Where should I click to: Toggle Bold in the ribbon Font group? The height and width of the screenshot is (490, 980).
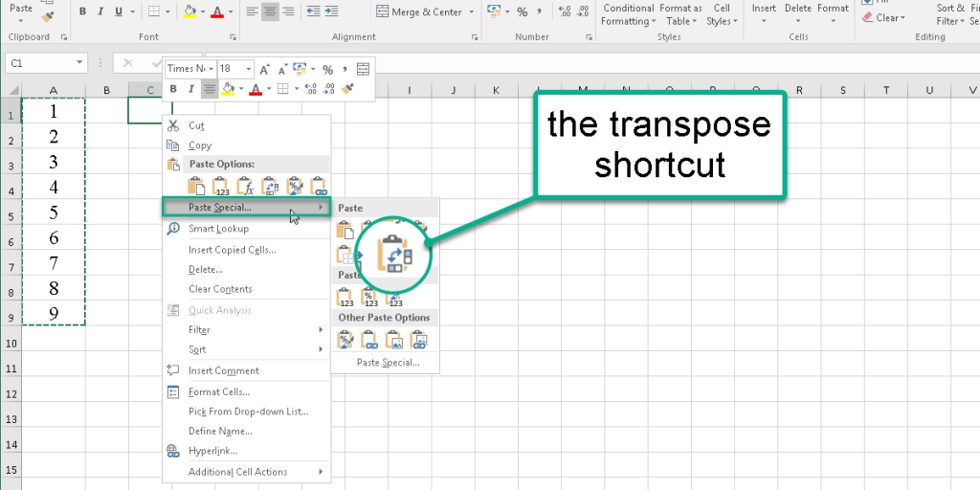(82, 11)
